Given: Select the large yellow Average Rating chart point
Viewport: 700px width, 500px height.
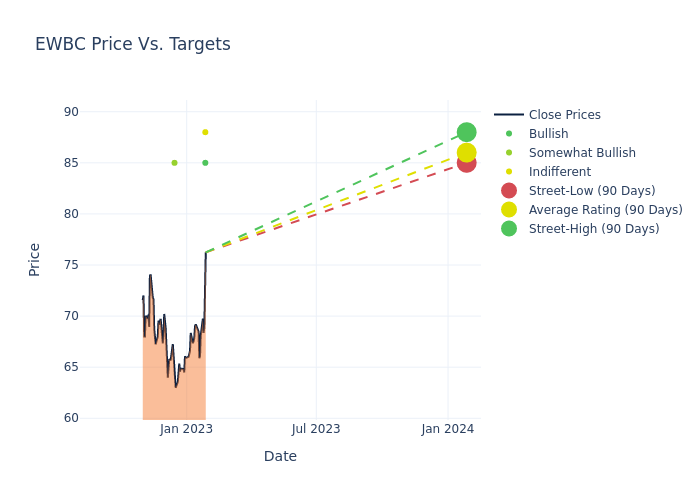Looking at the screenshot, I should point(466,153).
